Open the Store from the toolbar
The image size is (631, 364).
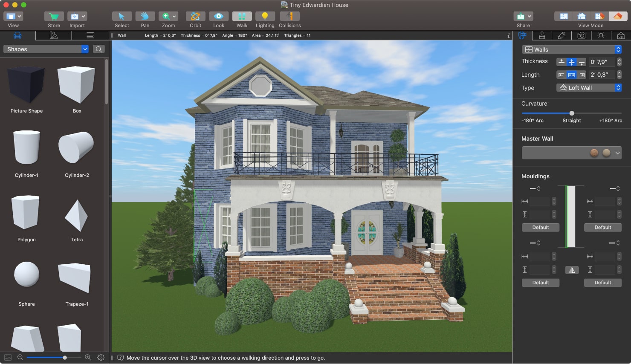point(54,17)
